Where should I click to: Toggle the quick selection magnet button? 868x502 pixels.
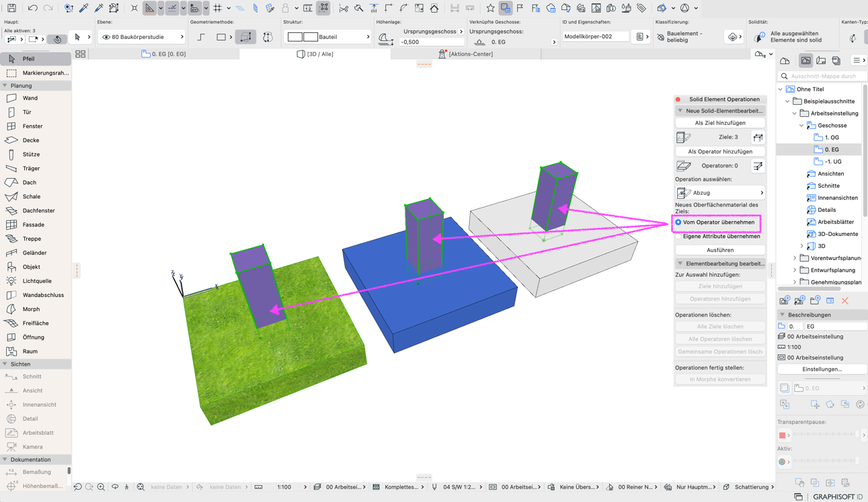click(x=58, y=39)
